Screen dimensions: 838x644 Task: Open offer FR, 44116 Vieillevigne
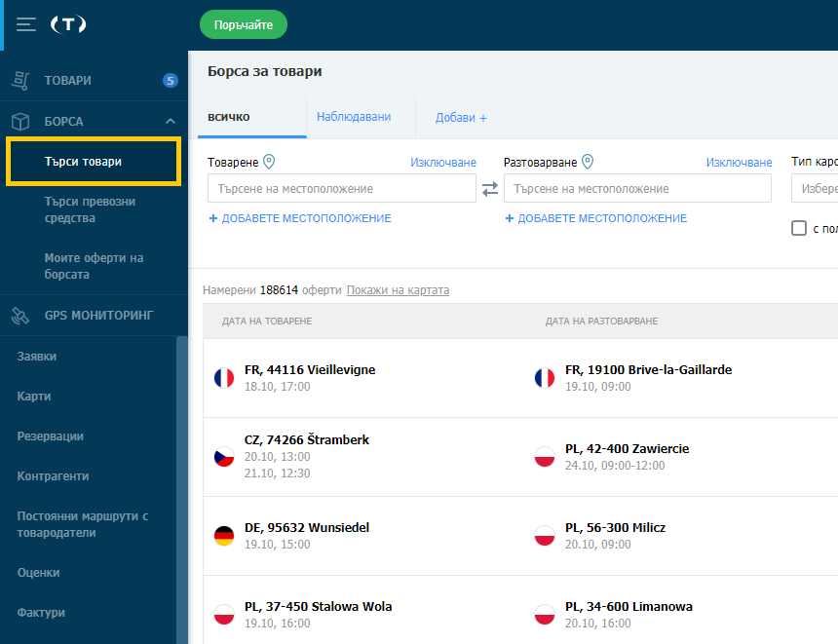click(x=310, y=370)
